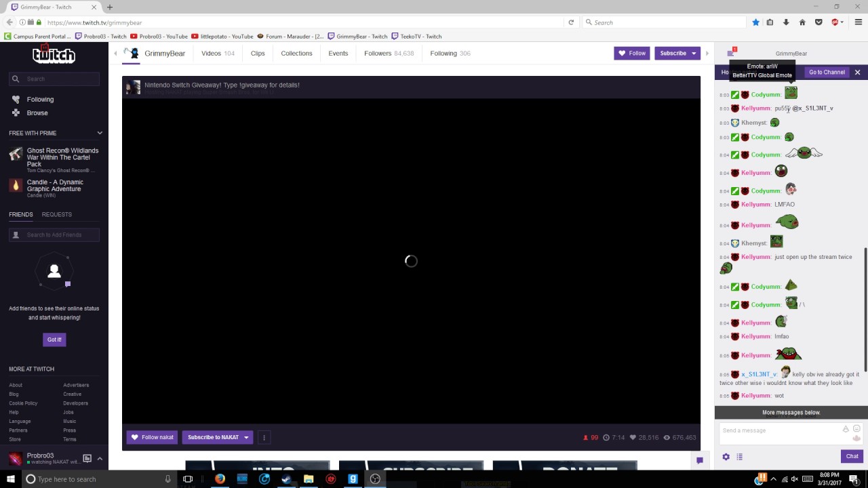Click the Send a message chat field
Image resolution: width=868 pixels, height=488 pixels.
[791, 434]
